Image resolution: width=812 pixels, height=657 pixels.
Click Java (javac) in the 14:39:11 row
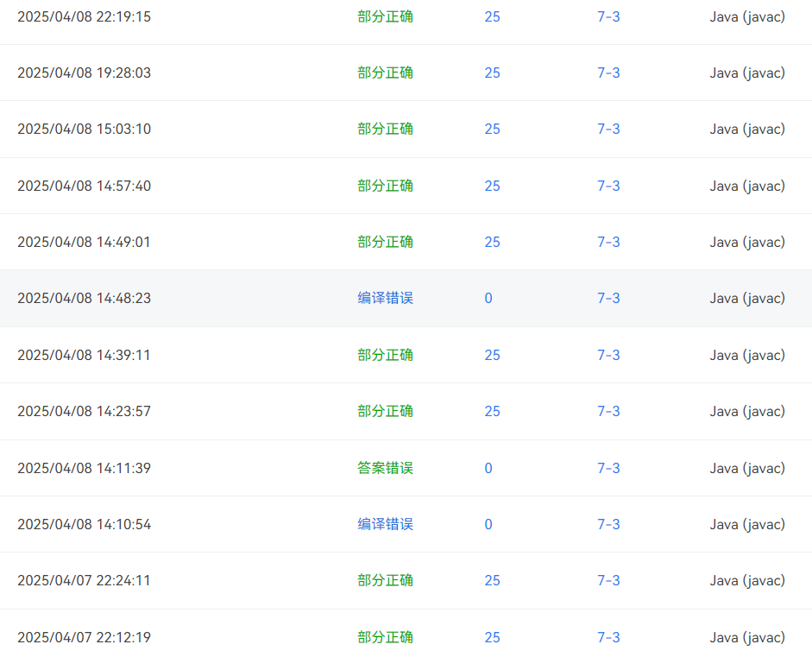click(x=747, y=356)
